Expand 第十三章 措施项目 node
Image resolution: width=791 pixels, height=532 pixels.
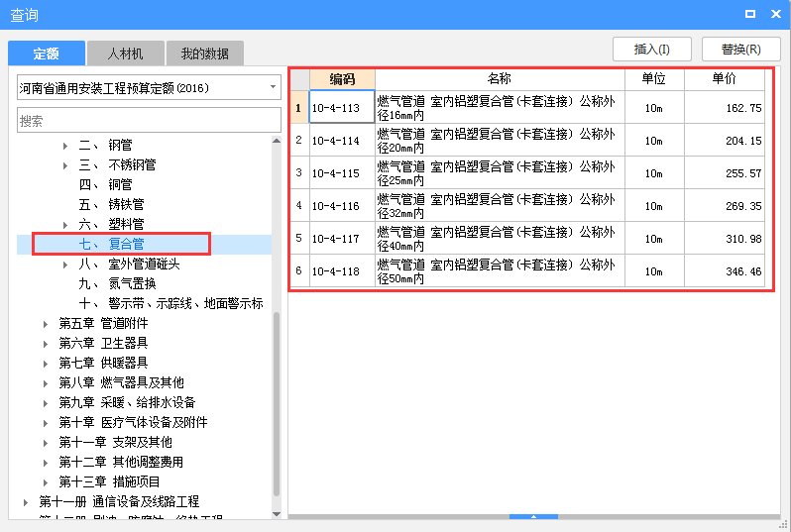46,482
